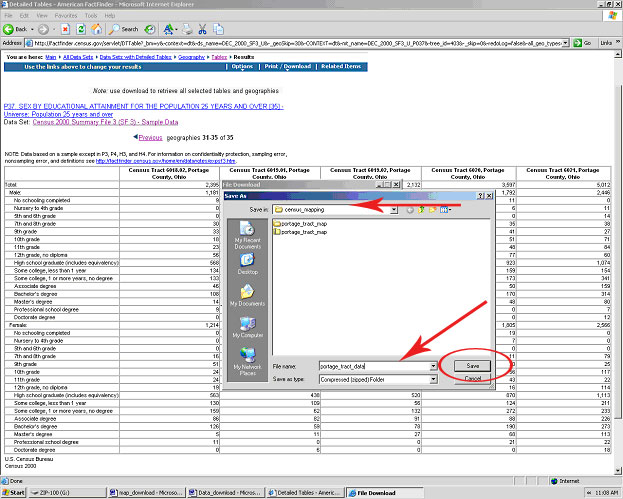The width and height of the screenshot is (623, 499).
Task: Select My Network Places in Save As
Action: point(247,361)
